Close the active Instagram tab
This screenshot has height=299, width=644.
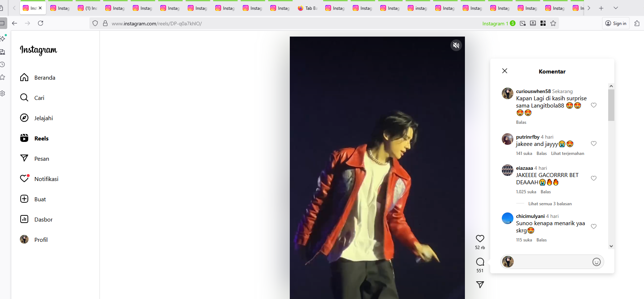pyautogui.click(x=40, y=8)
